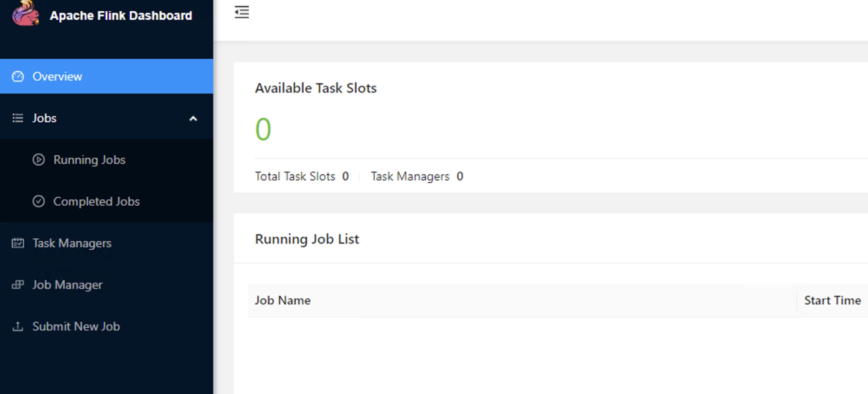This screenshot has width=868, height=394.
Task: Open the Overview menu item
Action: [57, 77]
